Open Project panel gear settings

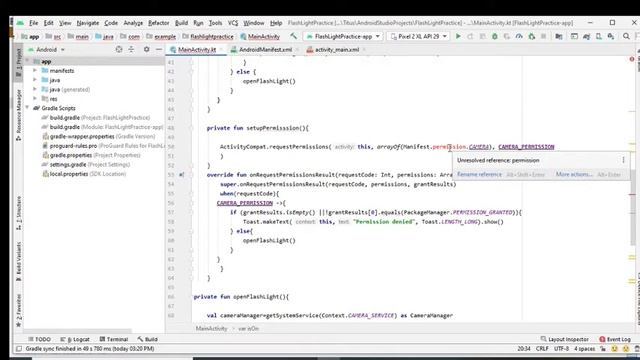pos(146,49)
